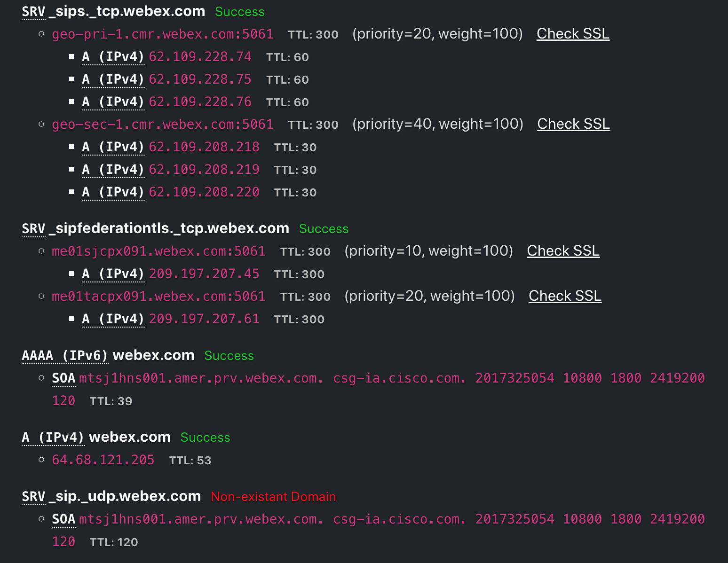The height and width of the screenshot is (563, 728).
Task: Open Check SSL for me01tacpx091.webex.com
Action: coord(565,296)
